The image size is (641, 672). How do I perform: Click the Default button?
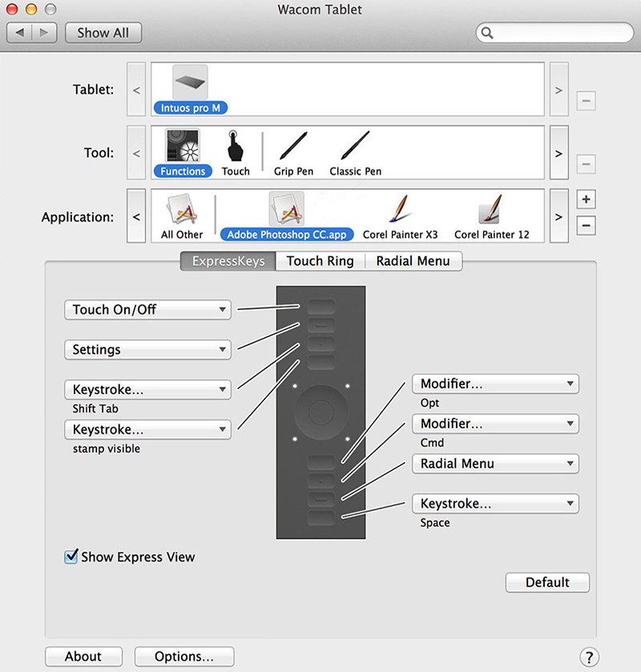tap(547, 582)
